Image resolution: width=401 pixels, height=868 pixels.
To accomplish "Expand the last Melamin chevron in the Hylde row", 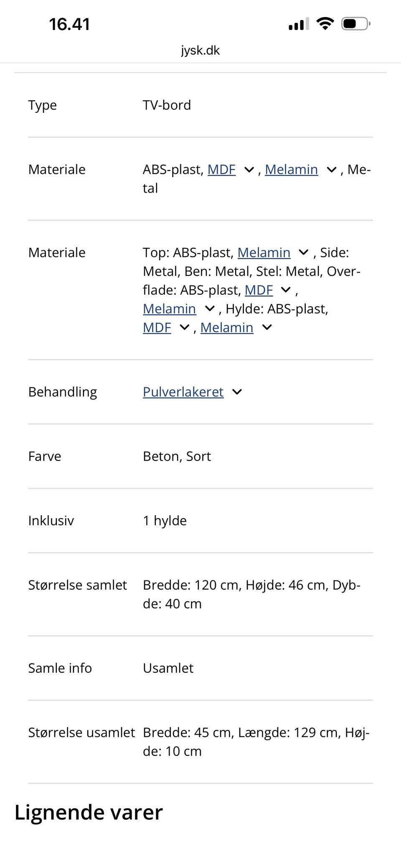I will (266, 328).
